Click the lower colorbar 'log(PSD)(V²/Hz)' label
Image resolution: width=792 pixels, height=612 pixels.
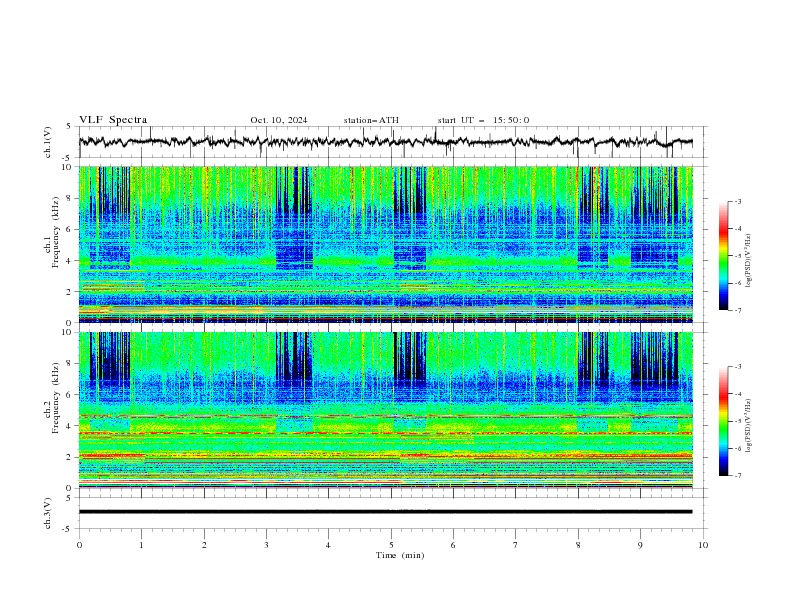coord(750,425)
